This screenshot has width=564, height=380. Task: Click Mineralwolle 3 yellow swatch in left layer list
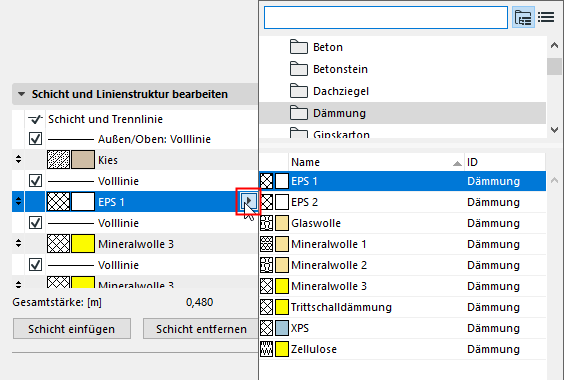(83, 244)
